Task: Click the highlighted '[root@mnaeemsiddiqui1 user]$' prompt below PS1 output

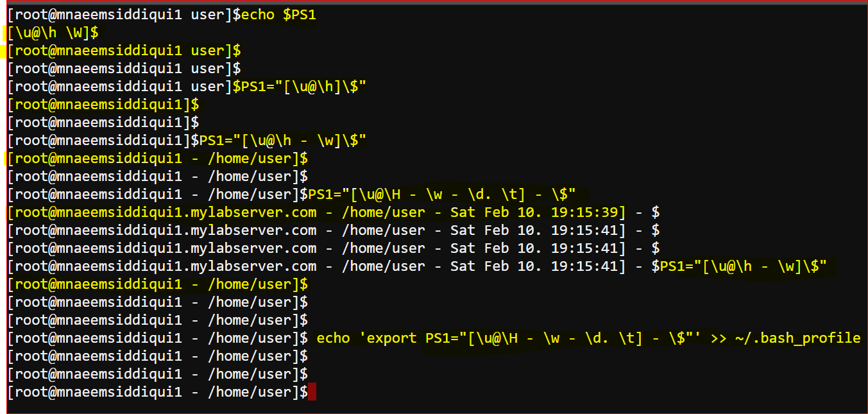Action: [124, 50]
